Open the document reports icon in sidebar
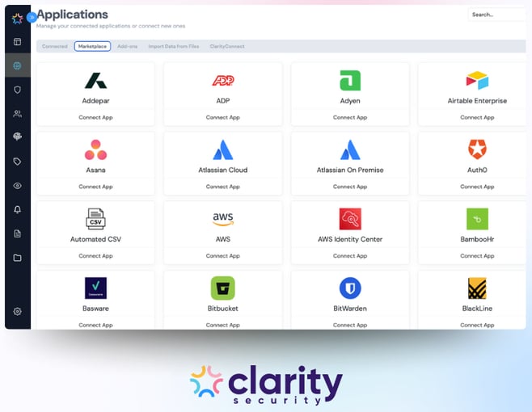This screenshot has height=412, width=532. point(17,233)
